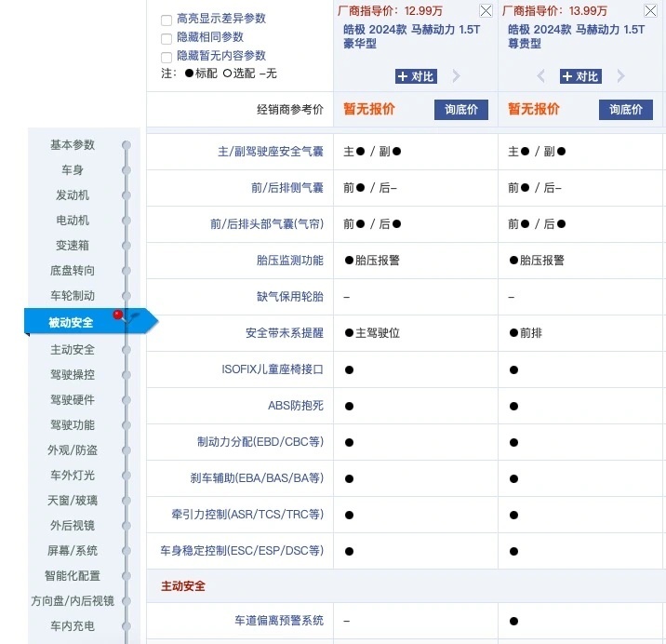Jump to 车内充电 section
This screenshot has height=644, width=666.
pos(73,625)
